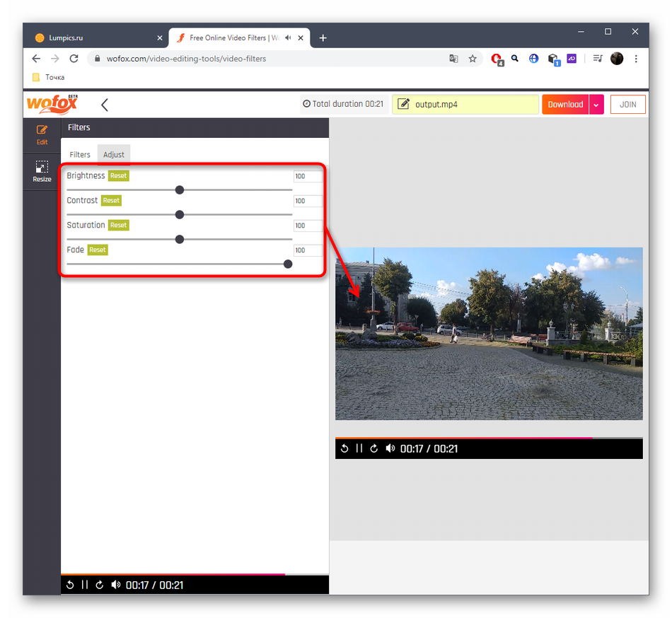The width and height of the screenshot is (672, 618).
Task: Open the translate page icon
Action: (x=454, y=59)
